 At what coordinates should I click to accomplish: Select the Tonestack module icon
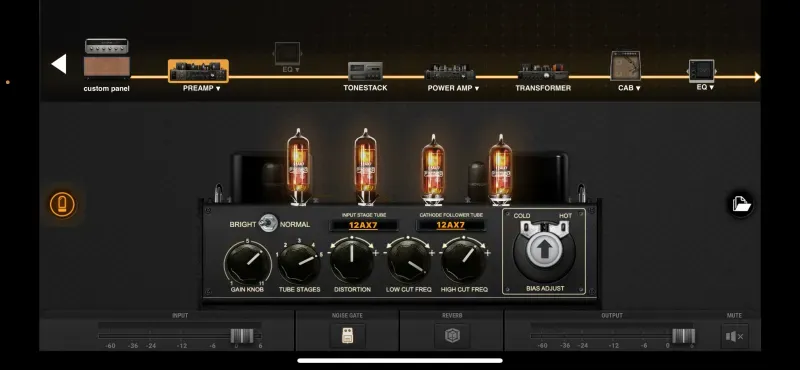[365, 71]
